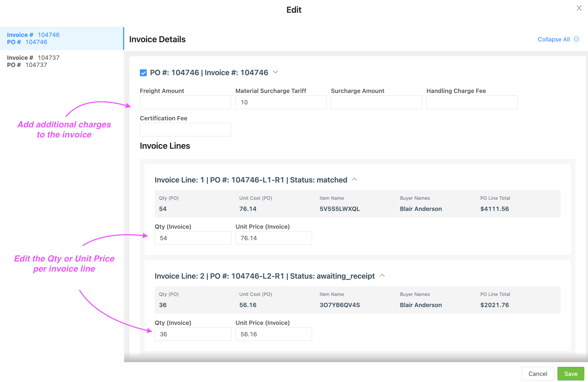
Task: Click Unit Cost (PO) value 56.16
Action: [x=248, y=305]
